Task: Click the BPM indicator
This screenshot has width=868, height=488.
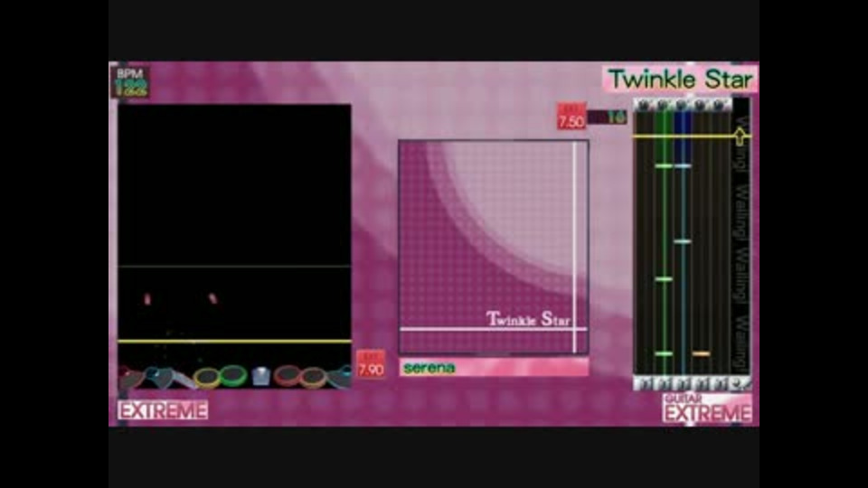Action: pos(130,82)
